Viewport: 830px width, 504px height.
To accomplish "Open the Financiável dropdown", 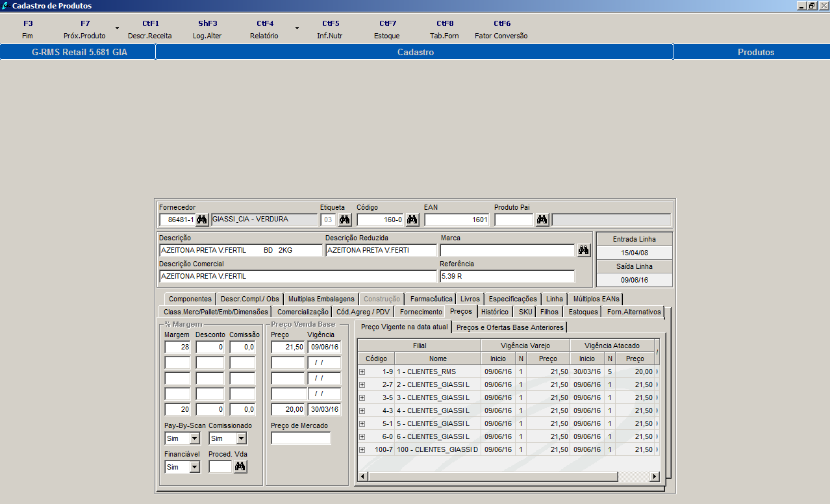I will pos(194,467).
